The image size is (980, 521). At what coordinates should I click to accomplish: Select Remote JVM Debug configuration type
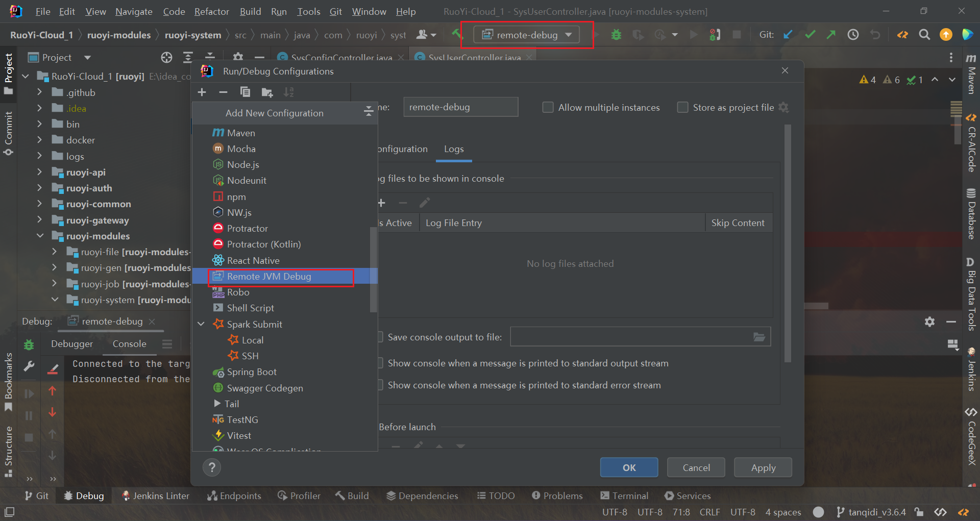pos(284,276)
